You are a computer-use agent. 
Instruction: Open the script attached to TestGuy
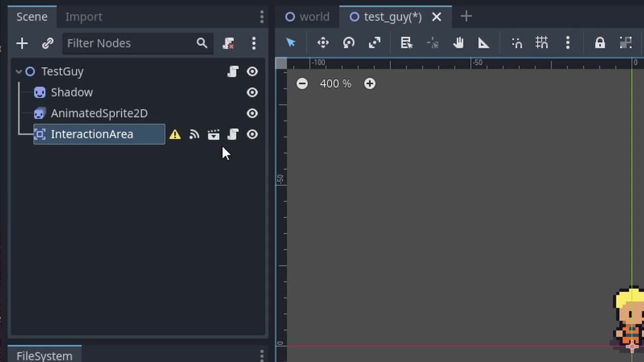tap(232, 71)
